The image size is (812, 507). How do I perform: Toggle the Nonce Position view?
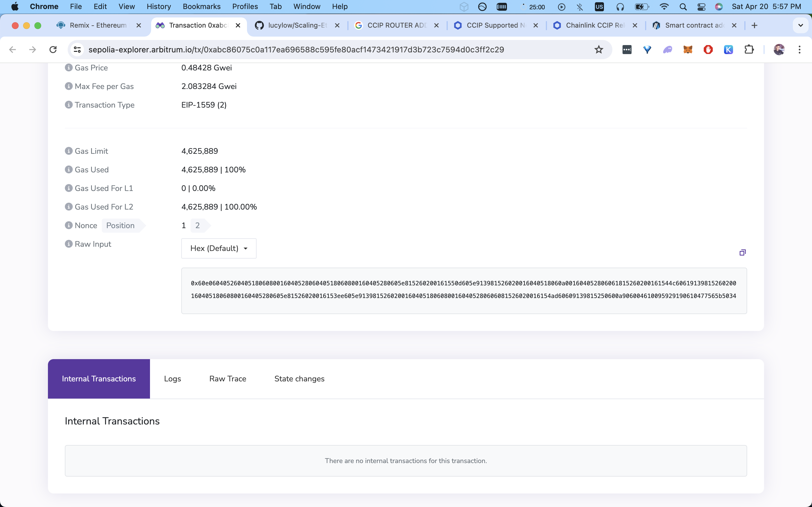(x=120, y=225)
